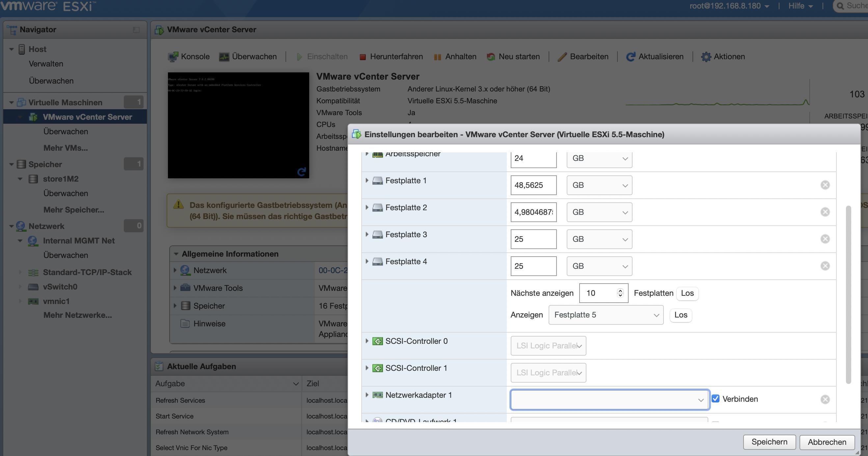Click the Festplatte 3 size input field
The height and width of the screenshot is (456, 868).
coord(533,239)
